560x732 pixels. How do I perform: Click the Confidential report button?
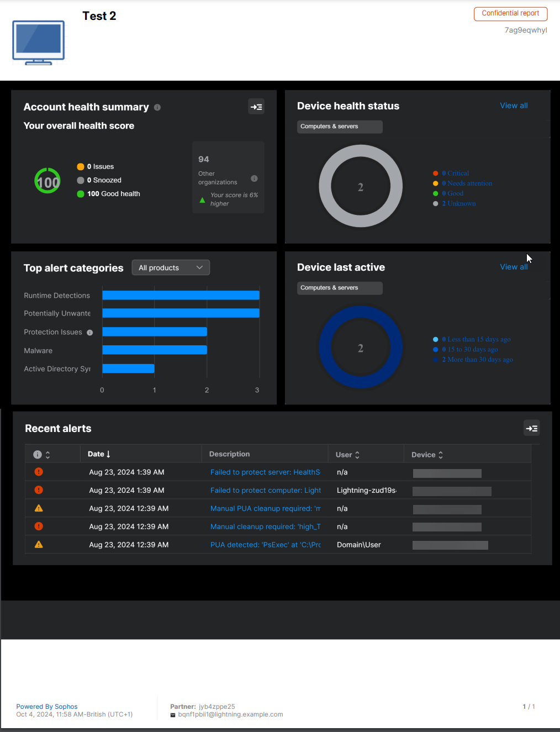[x=510, y=13]
